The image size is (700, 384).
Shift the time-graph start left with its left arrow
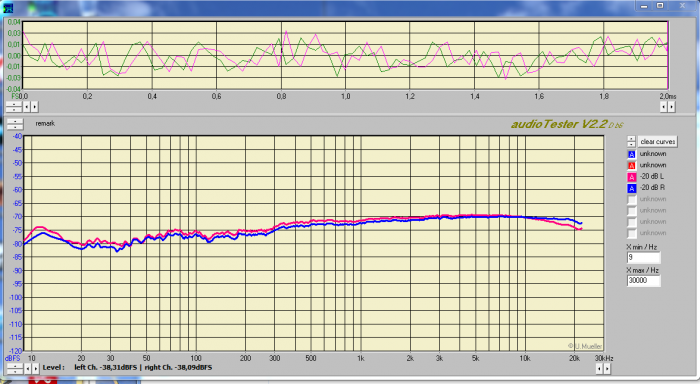(x=26, y=107)
